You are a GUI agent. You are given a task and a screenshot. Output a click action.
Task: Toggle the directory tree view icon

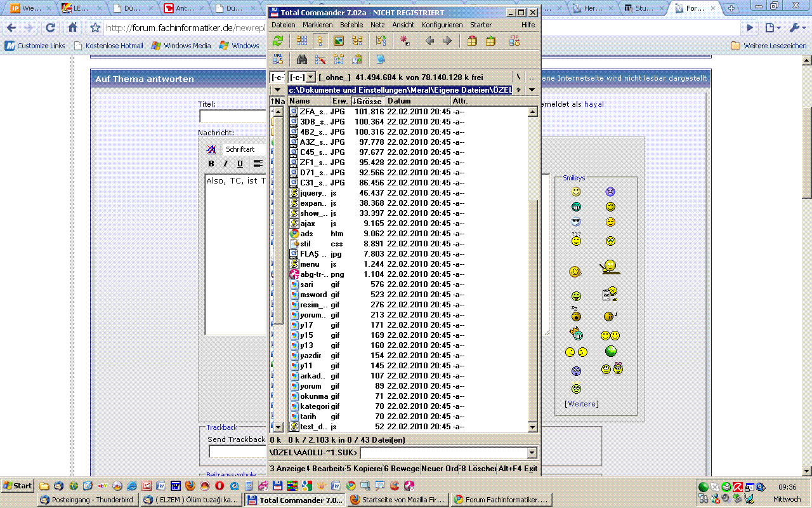(x=357, y=41)
